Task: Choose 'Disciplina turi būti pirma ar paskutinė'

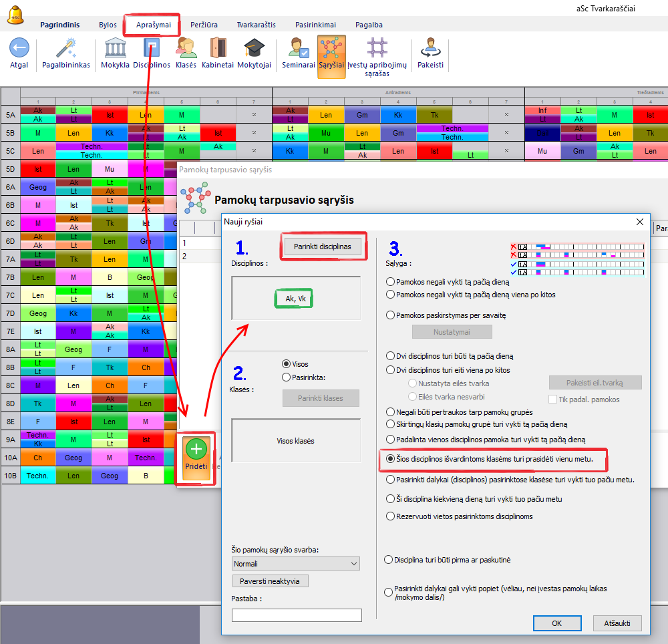Action: [389, 560]
